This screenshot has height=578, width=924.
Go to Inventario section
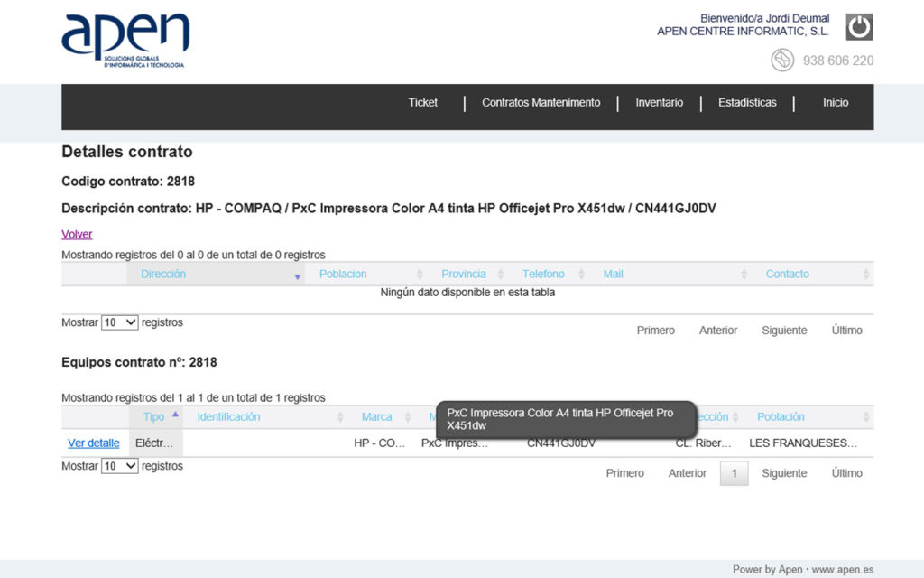[x=659, y=103]
